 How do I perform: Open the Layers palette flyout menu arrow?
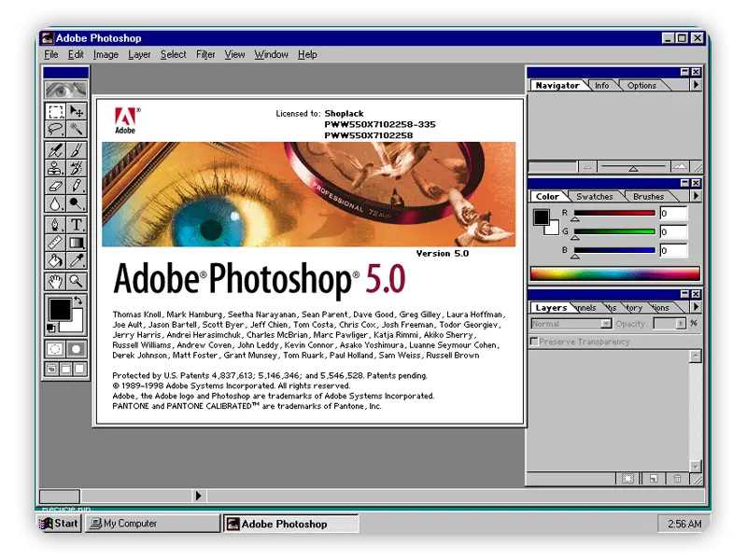tap(696, 307)
